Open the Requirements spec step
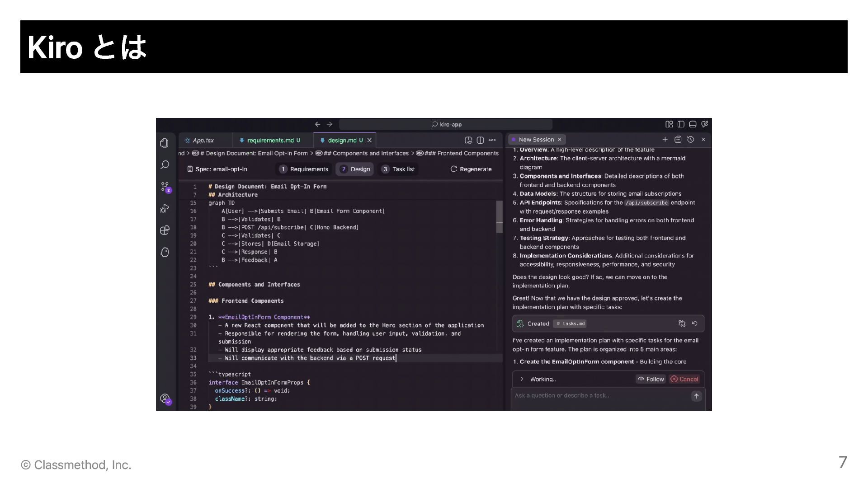Viewport: 868px width, 488px height. pos(304,169)
